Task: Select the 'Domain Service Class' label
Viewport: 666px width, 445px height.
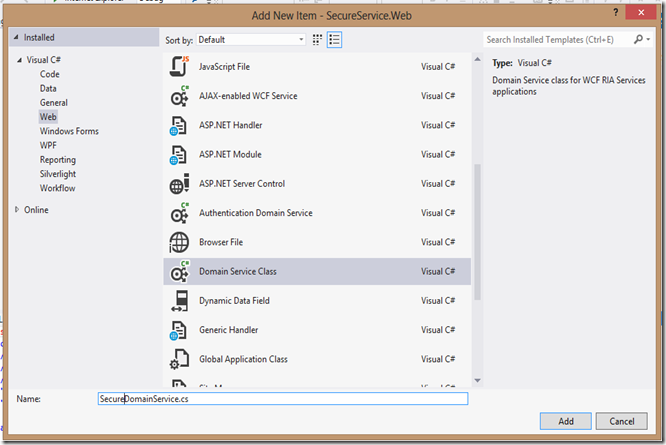Action: click(238, 271)
